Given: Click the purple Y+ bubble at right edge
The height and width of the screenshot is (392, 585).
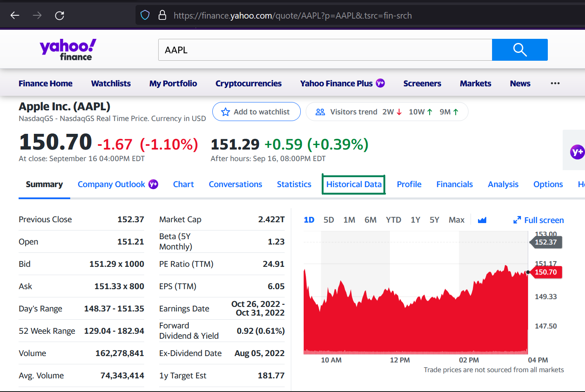Looking at the screenshot, I should [577, 152].
